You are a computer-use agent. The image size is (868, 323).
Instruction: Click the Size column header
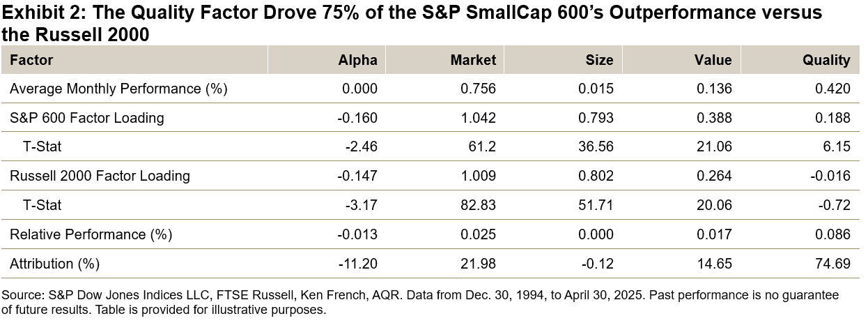point(599,60)
